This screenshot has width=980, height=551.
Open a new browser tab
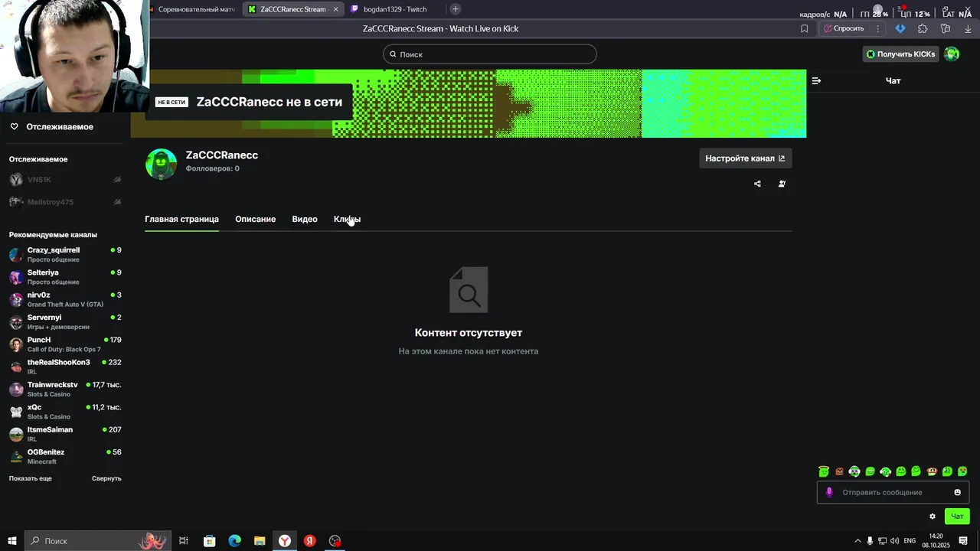click(x=456, y=9)
